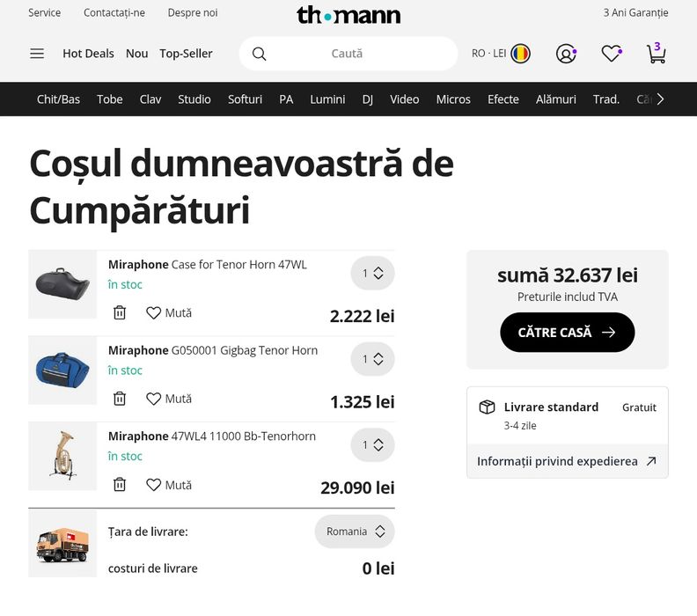Remove the G050001 Gigbag from the cart
This screenshot has height=616, width=697.
[120, 399]
